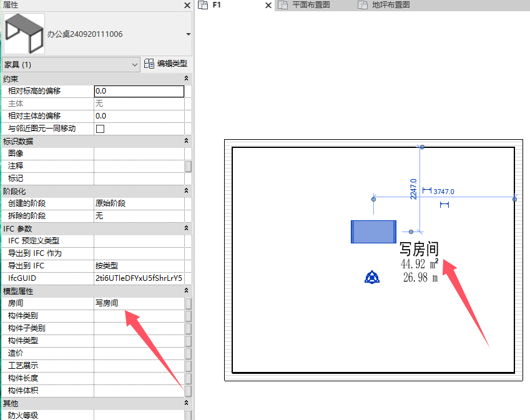Switch to the 平面布置图 tab

(310, 5)
